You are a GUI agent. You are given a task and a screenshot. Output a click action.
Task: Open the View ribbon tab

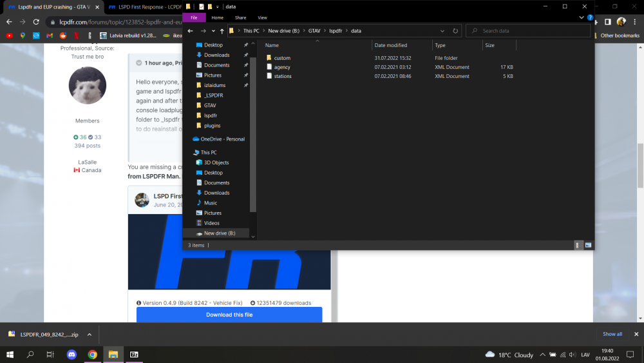(263, 17)
